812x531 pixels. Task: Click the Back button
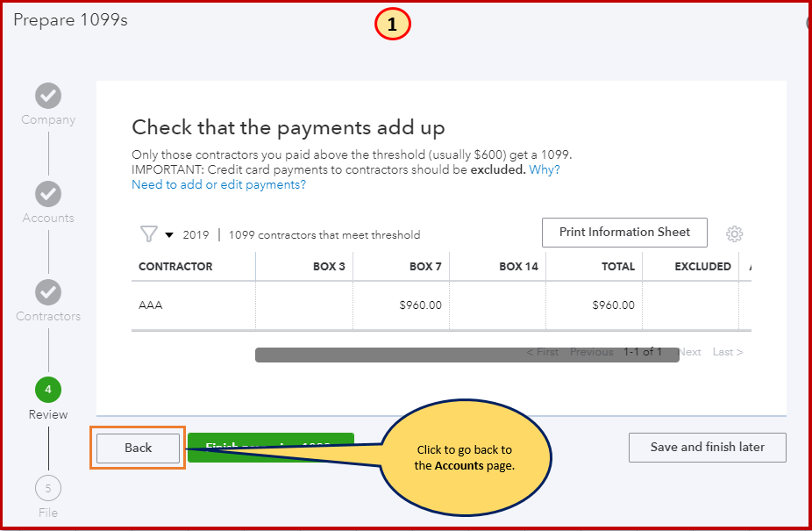tap(139, 448)
